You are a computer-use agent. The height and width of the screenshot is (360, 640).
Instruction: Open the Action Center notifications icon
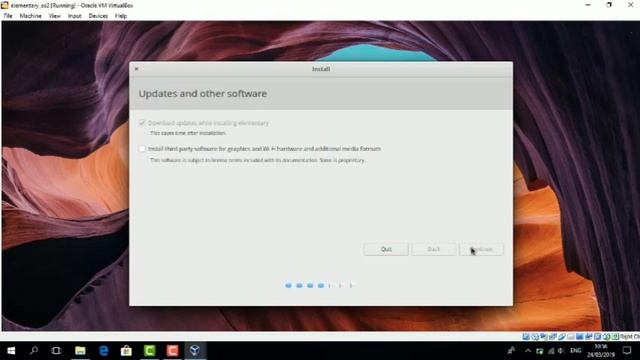pyautogui.click(x=627, y=351)
